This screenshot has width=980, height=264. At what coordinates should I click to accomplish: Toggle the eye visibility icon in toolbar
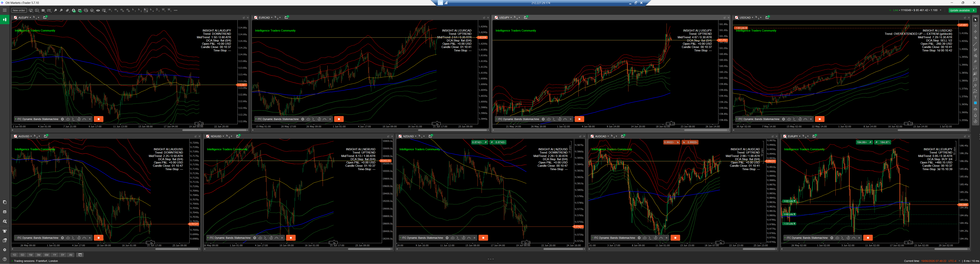pos(98,10)
